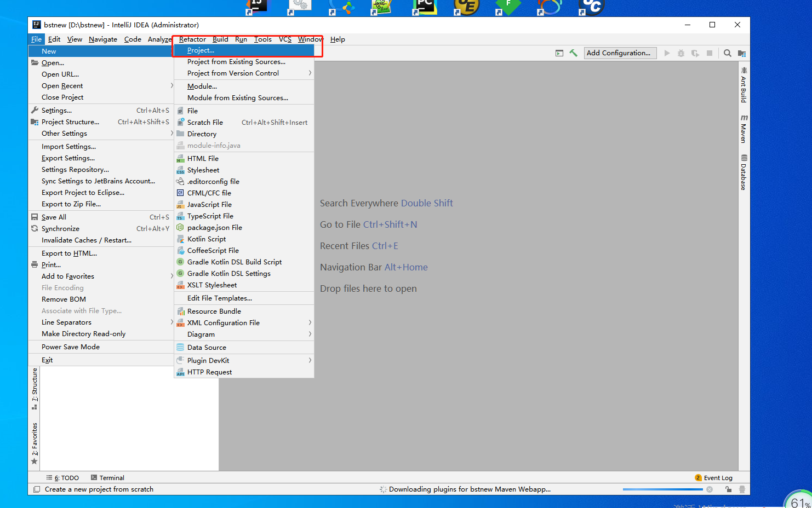Create a new TypeScript File
This screenshot has height=508, width=812.
(244, 216)
